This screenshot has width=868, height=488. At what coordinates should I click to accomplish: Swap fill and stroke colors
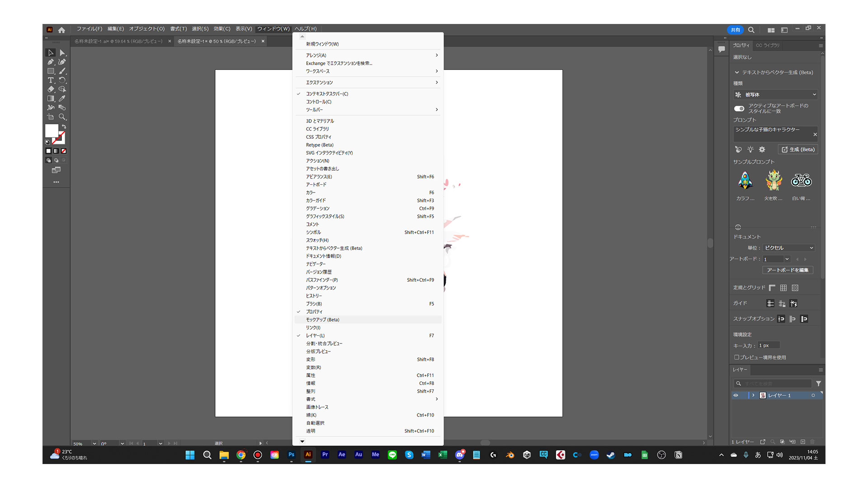click(x=64, y=127)
